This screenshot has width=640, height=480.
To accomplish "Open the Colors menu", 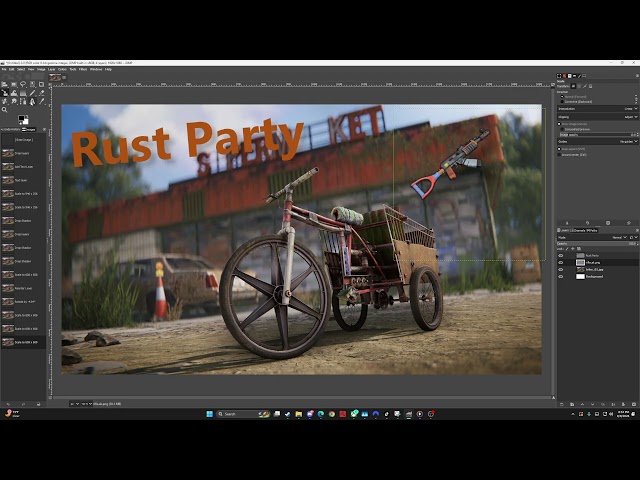I will [62, 69].
